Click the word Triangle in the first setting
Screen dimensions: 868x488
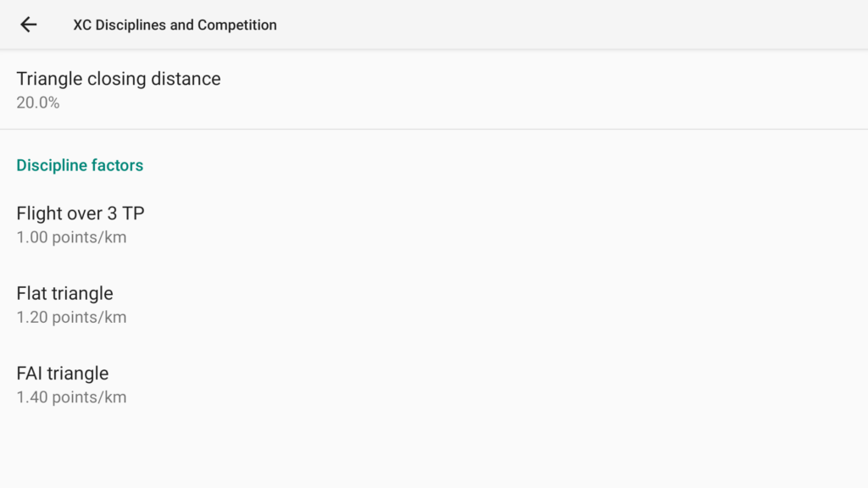pyautogui.click(x=49, y=79)
